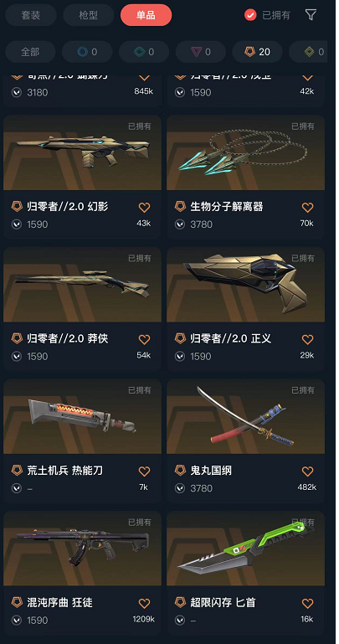Favorite 超限闪存 匕首 with heart icon
The image size is (339, 644).
pyautogui.click(x=307, y=603)
